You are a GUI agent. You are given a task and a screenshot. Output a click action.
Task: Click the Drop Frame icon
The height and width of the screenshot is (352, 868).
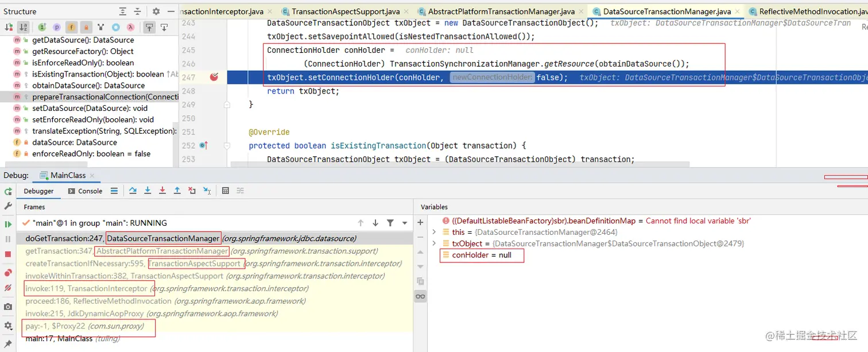(x=192, y=191)
